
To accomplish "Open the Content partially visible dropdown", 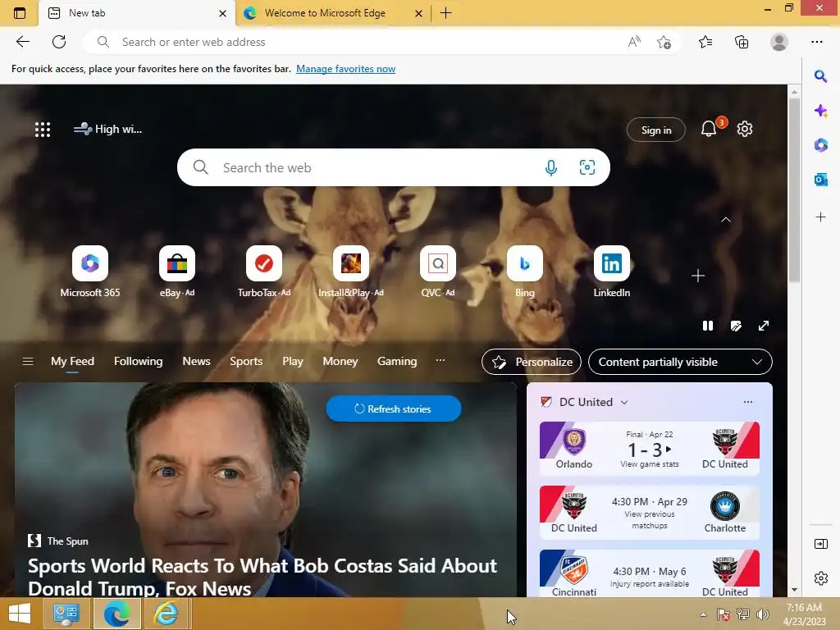I will (x=680, y=362).
